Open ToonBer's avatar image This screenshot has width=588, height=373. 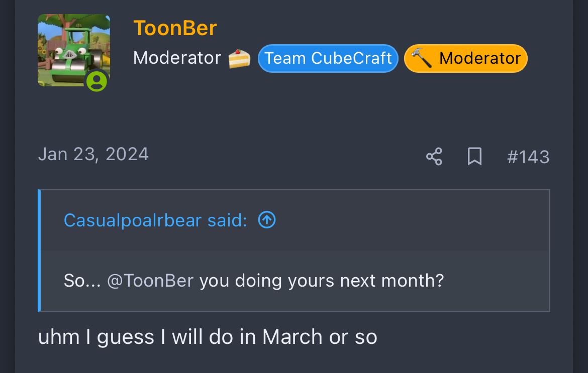pos(74,50)
